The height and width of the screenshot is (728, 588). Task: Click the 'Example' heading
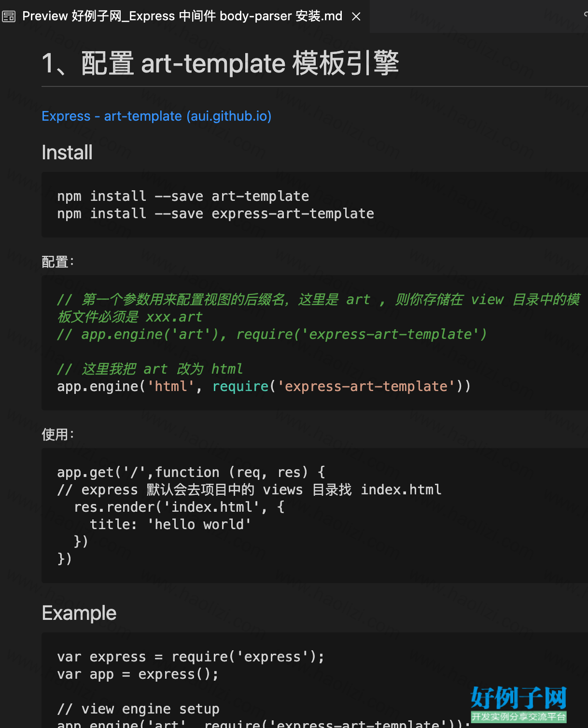click(x=79, y=613)
